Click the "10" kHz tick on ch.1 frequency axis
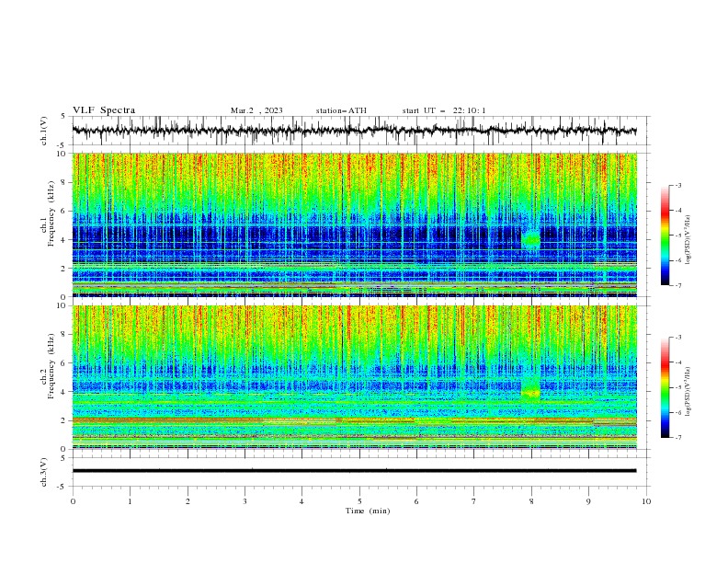 62,154
